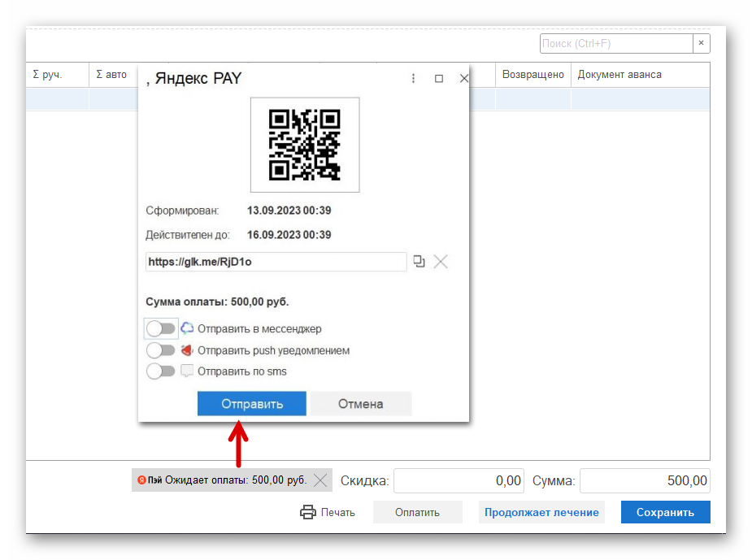752x560 pixels.
Task: Click the messenger cloud icon
Action: (x=187, y=328)
